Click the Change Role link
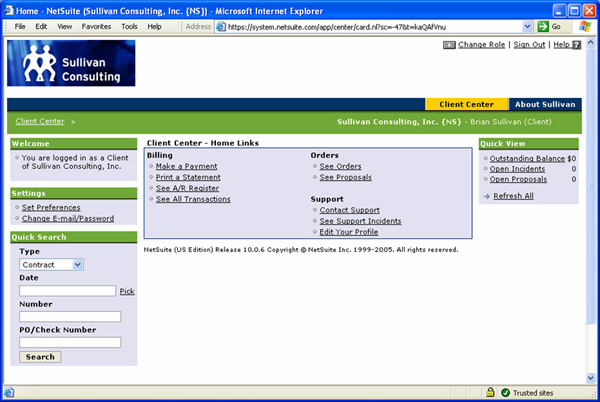 (481, 45)
